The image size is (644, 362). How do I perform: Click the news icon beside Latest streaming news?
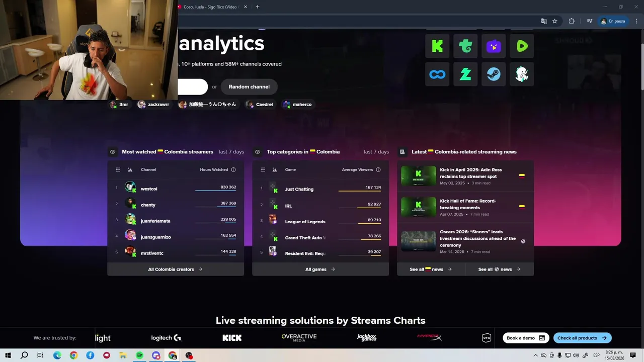pyautogui.click(x=403, y=152)
